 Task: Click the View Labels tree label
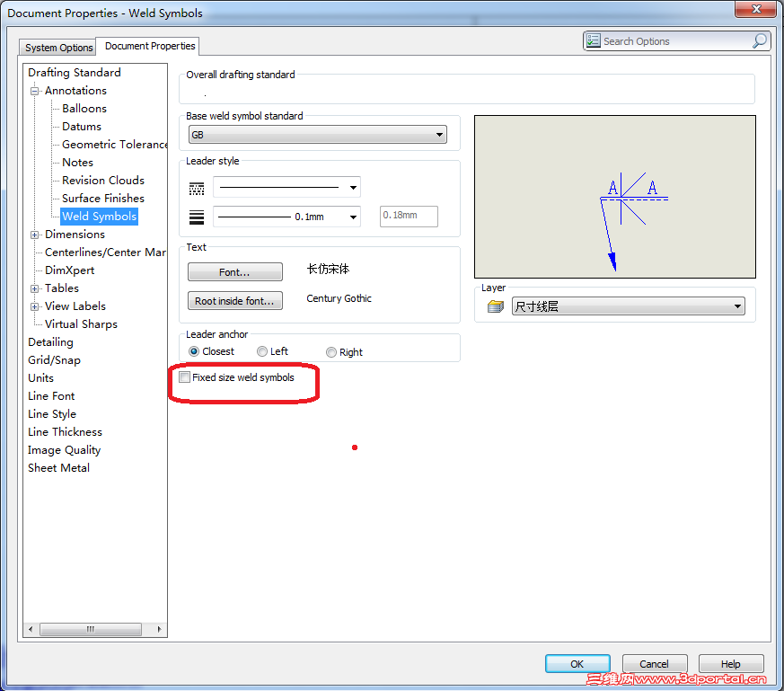coord(75,306)
